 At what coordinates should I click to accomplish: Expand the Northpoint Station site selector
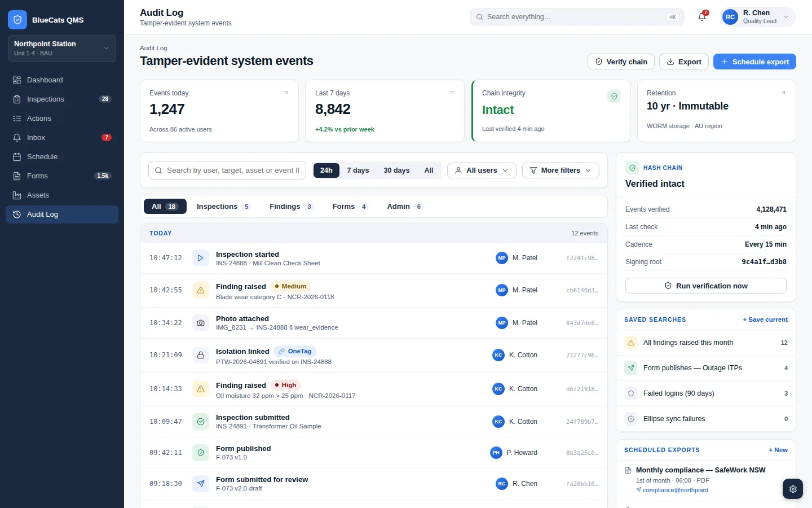[x=62, y=49]
